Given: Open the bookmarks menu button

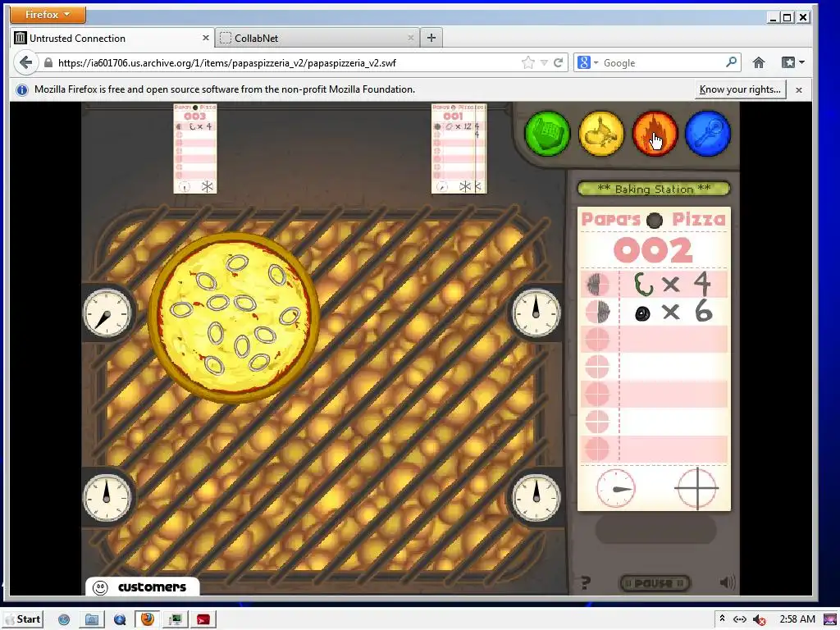Looking at the screenshot, I should point(793,62).
